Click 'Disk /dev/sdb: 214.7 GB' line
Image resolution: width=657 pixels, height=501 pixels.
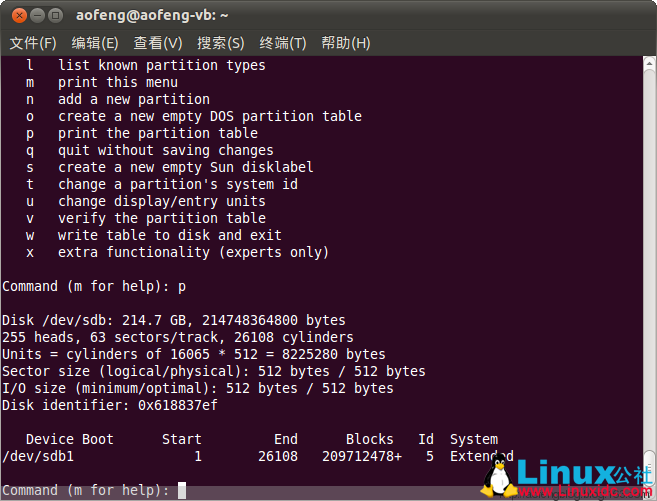[x=174, y=320]
